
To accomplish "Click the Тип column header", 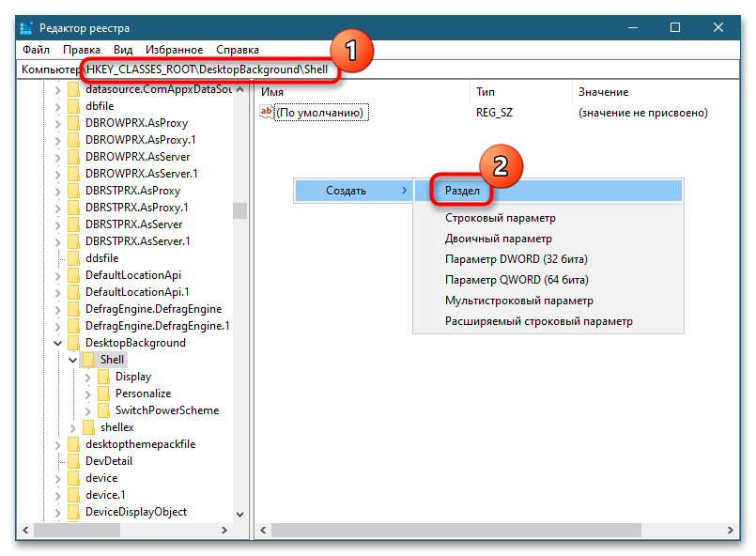I will 486,92.
